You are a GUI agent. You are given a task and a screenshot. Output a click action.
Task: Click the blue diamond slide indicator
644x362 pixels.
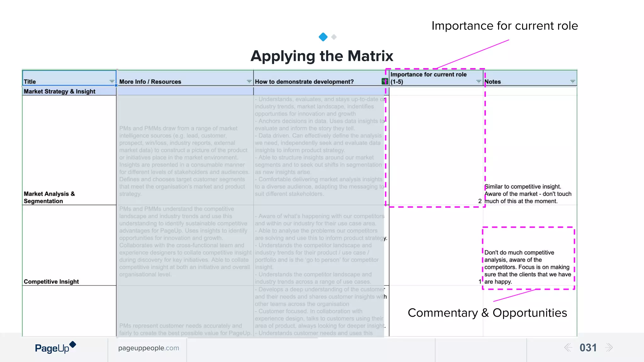pos(323,37)
